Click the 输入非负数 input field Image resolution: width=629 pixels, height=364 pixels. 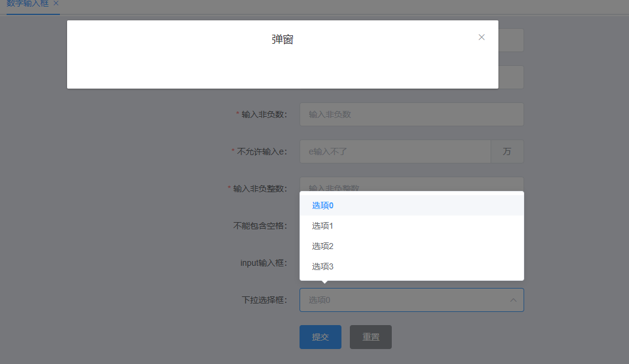[x=412, y=114]
